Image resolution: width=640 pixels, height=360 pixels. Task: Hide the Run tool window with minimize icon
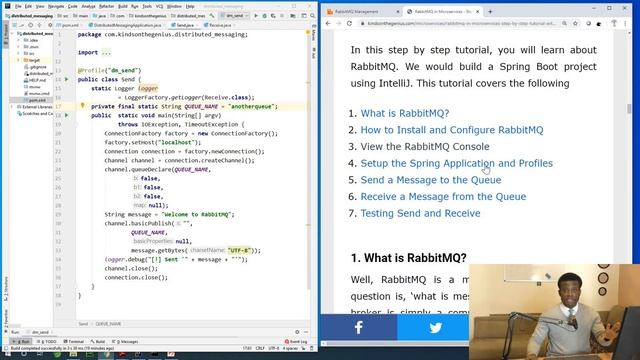tap(306, 332)
